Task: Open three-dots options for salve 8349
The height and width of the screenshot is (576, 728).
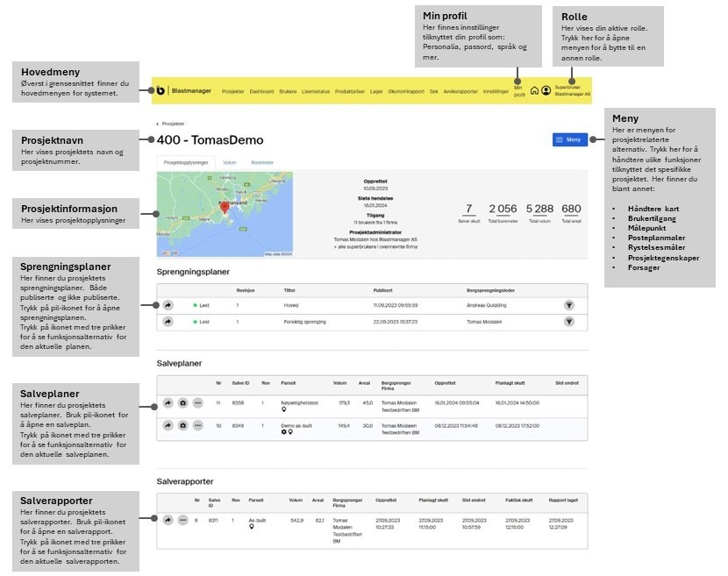Action: 197,425
